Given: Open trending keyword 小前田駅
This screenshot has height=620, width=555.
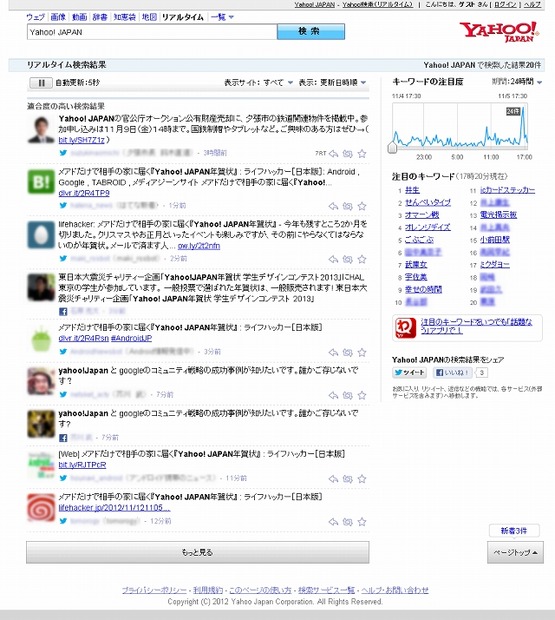Looking at the screenshot, I should [x=495, y=240].
